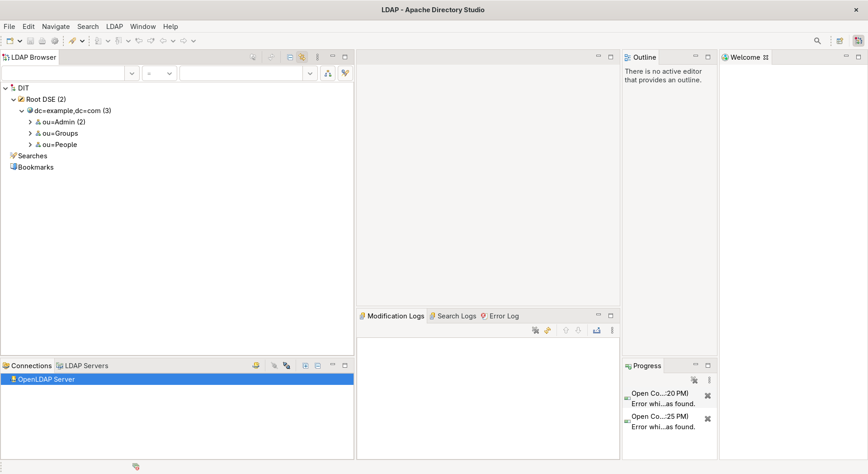Screen dimensions: 868x474
Task: Switch to the Connections tab
Action: [27, 366]
